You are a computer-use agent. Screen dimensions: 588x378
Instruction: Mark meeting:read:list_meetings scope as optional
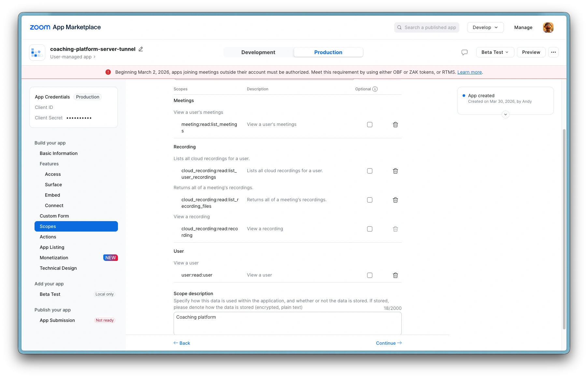[370, 125]
